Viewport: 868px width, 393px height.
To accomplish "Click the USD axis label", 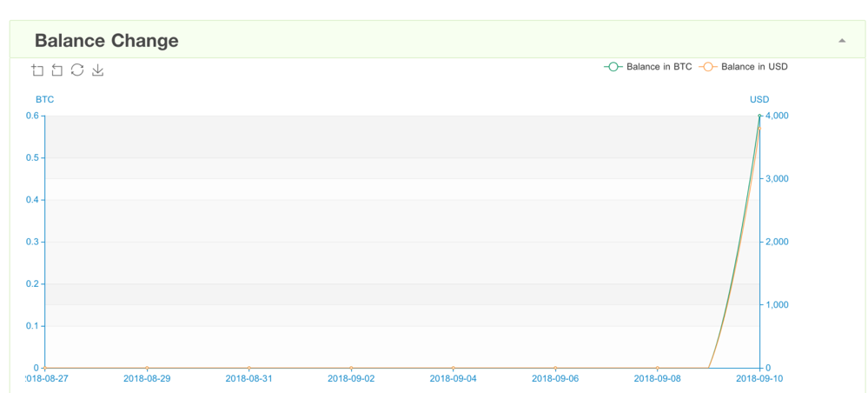I will 759,100.
